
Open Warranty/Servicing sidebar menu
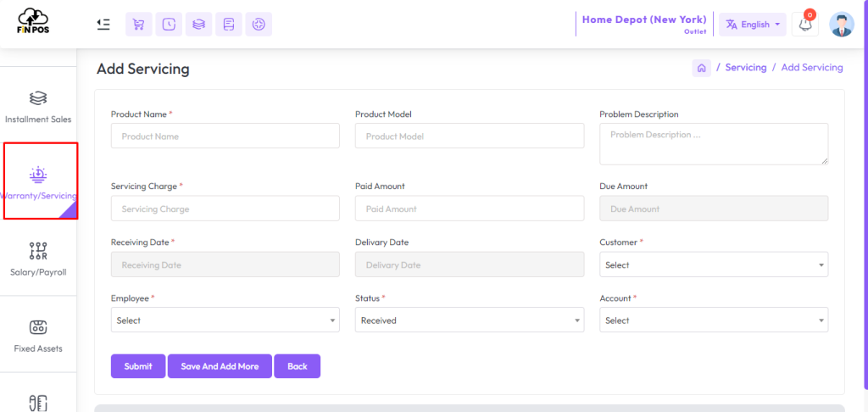tap(38, 183)
